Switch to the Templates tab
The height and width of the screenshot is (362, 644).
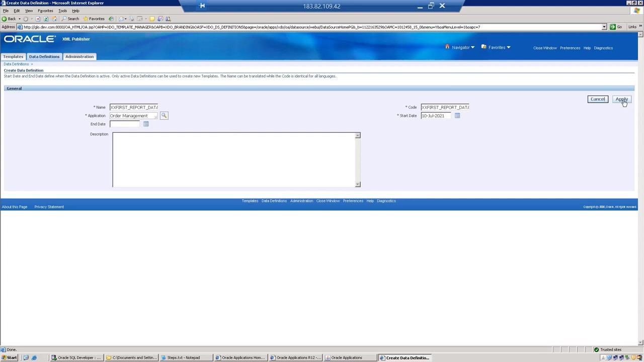click(x=13, y=56)
